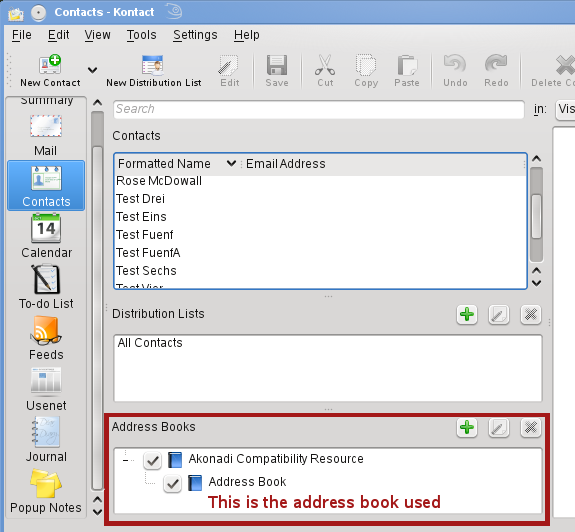This screenshot has width=575, height=532.
Task: Open the View menu
Action: pos(98,35)
